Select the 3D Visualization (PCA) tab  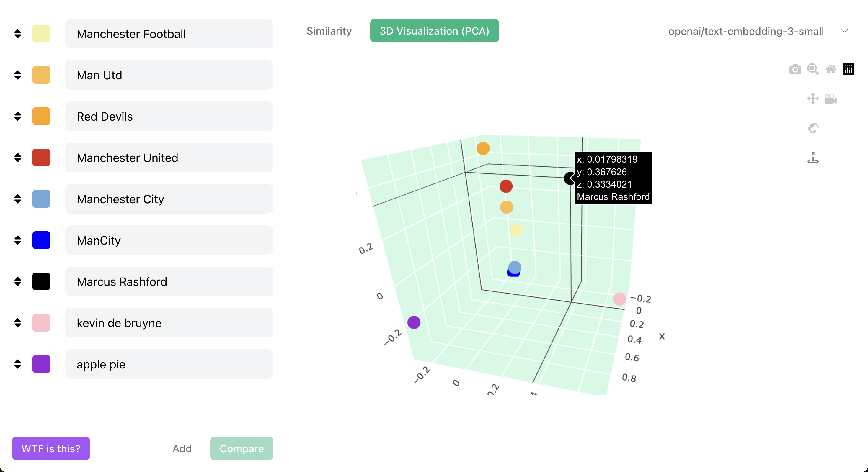click(434, 31)
